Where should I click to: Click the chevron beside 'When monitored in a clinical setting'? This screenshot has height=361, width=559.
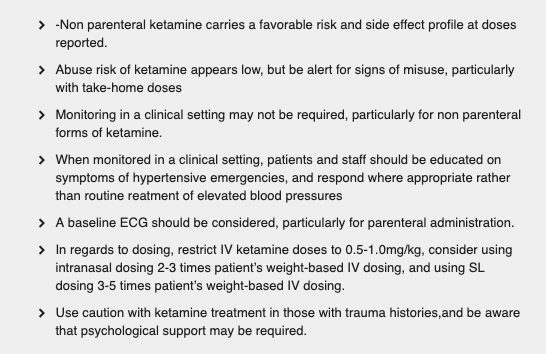42,160
